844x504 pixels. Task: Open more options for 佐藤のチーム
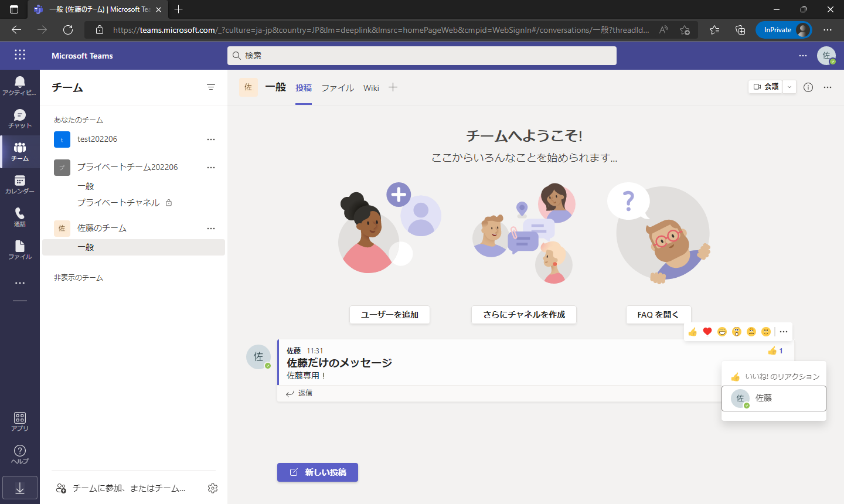pyautogui.click(x=211, y=229)
